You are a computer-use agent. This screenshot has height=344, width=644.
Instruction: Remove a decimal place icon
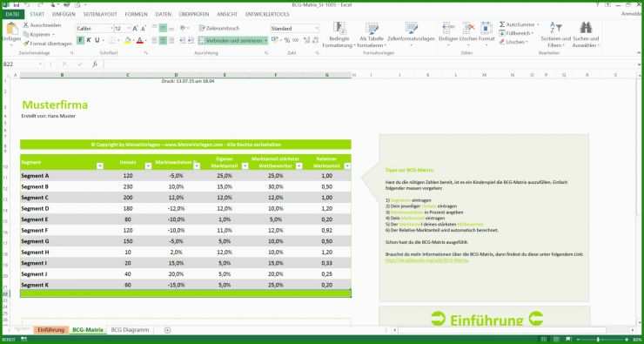pos(315,40)
